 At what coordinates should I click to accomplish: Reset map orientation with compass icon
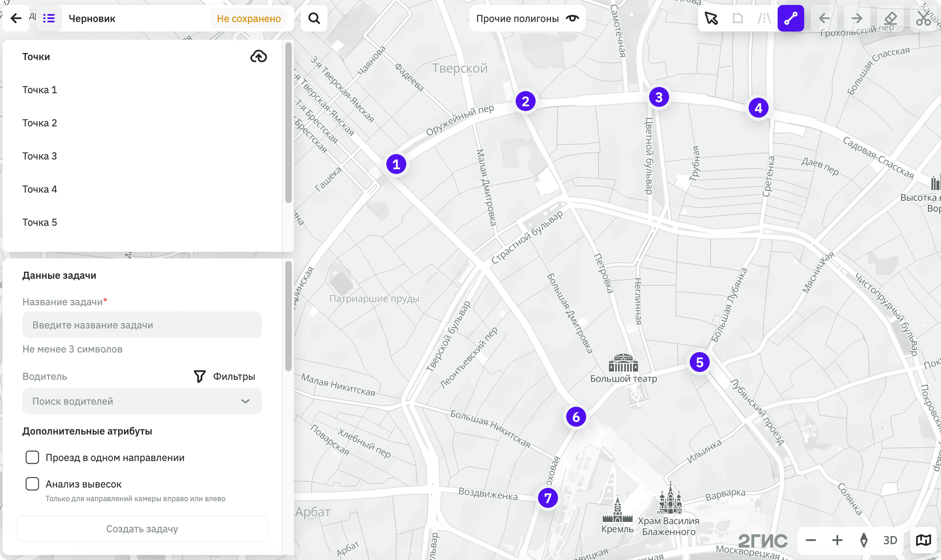click(864, 540)
